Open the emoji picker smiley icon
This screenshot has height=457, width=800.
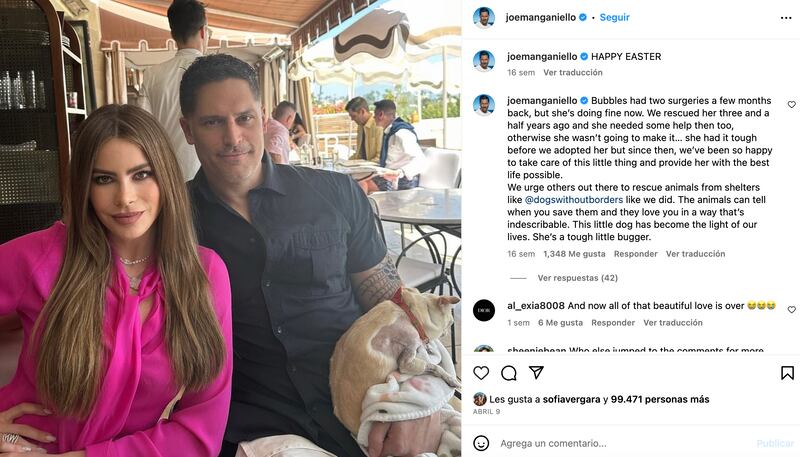click(481, 443)
